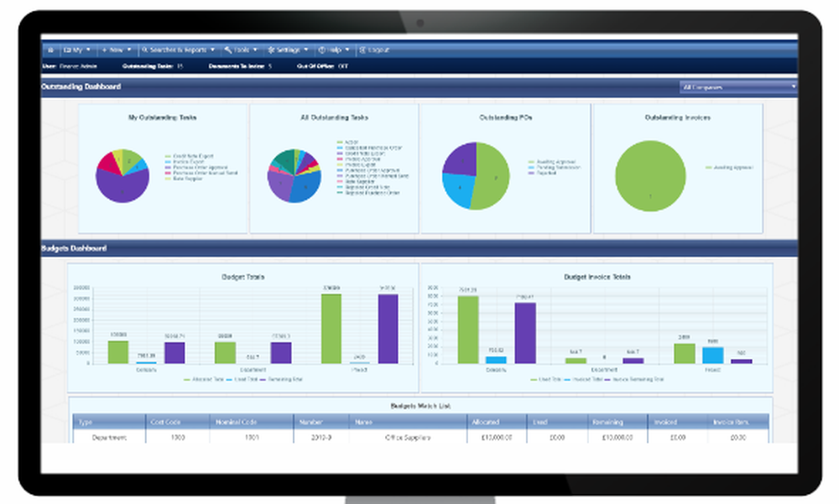The height and width of the screenshot is (504, 839).
Task: Toggle the Invoiced Total legend entry
Action: pyautogui.click(x=585, y=377)
